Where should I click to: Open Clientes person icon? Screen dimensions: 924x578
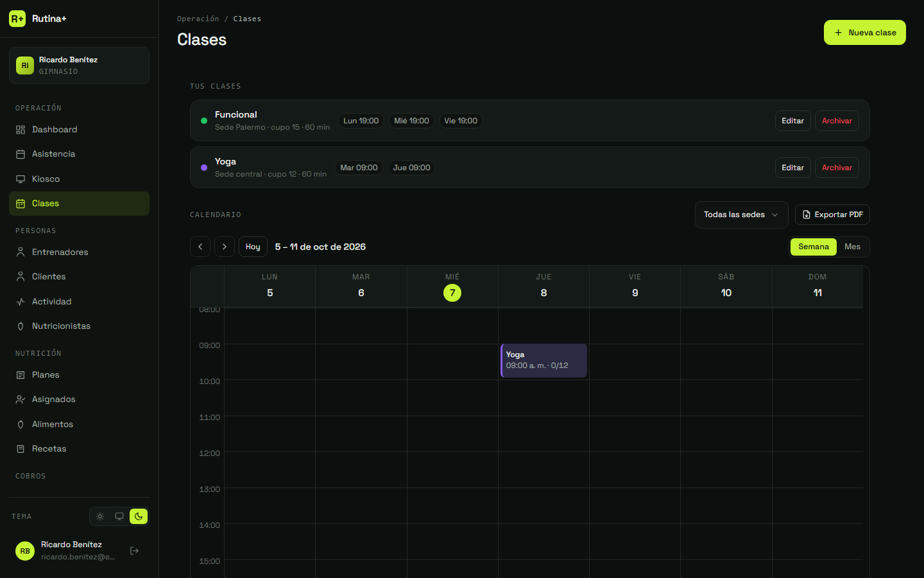pyautogui.click(x=21, y=277)
